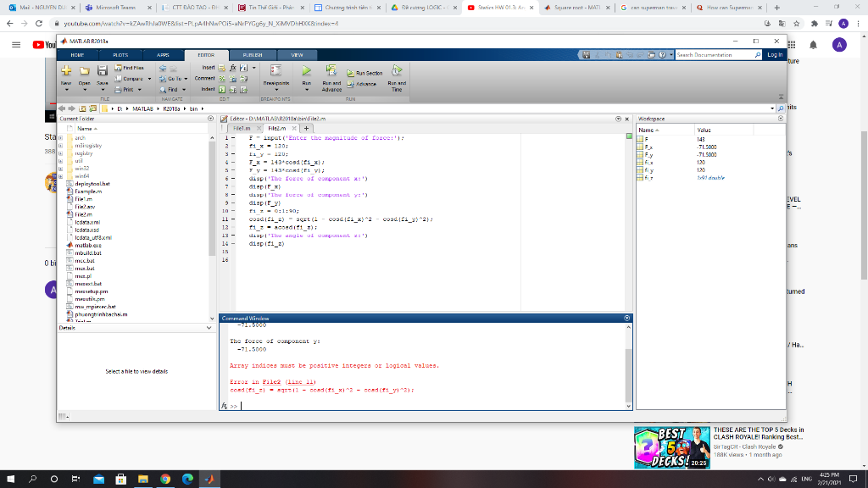The height and width of the screenshot is (488, 868).
Task: Click the magnifier at the end of the address bar
Action: 781,108
